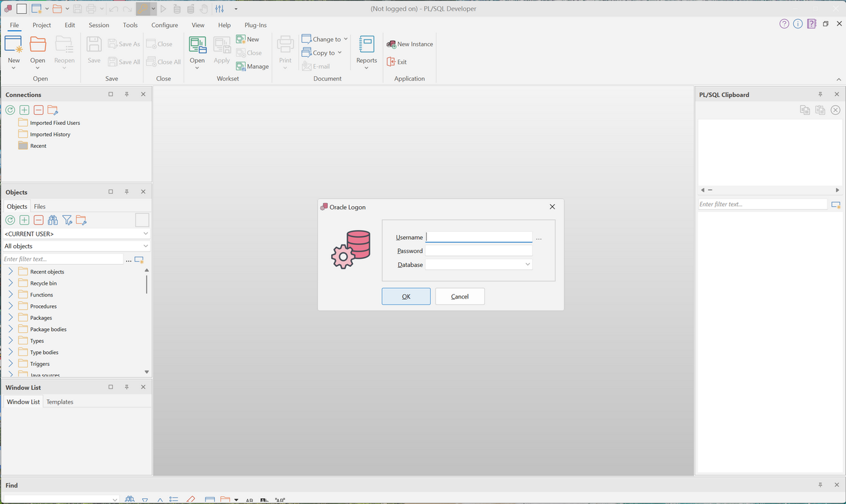Click the Username input field
This screenshot has height=504, width=846.
pyautogui.click(x=477, y=236)
